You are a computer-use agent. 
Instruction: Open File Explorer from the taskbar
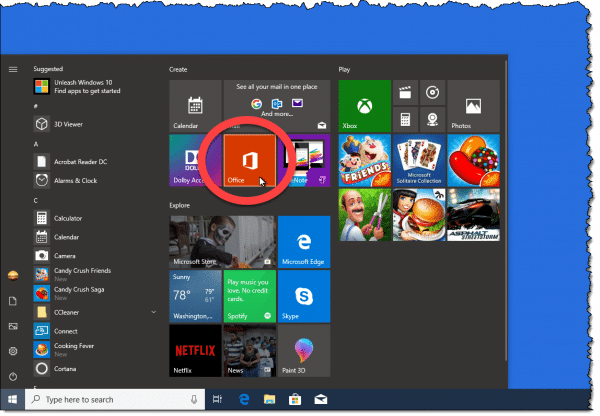coord(269,400)
